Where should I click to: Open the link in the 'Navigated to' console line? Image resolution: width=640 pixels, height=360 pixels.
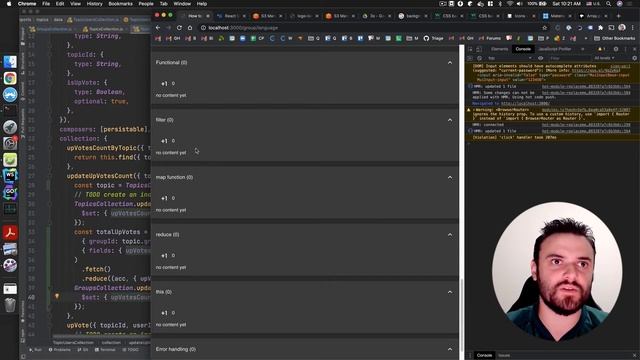point(525,104)
